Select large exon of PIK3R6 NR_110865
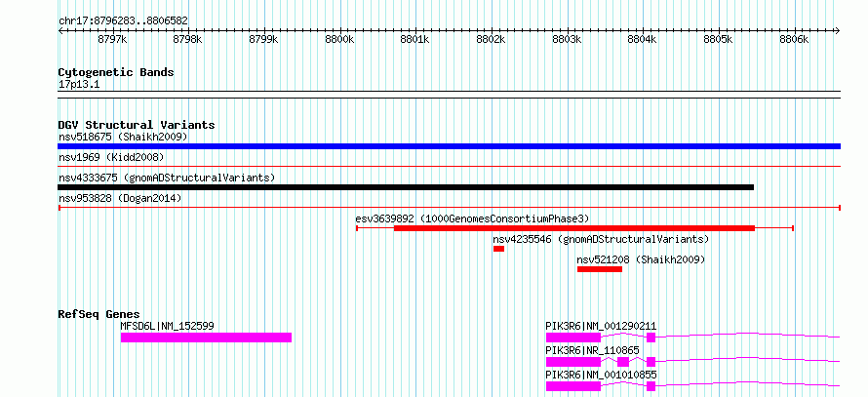This screenshot has width=868, height=397. (572, 362)
